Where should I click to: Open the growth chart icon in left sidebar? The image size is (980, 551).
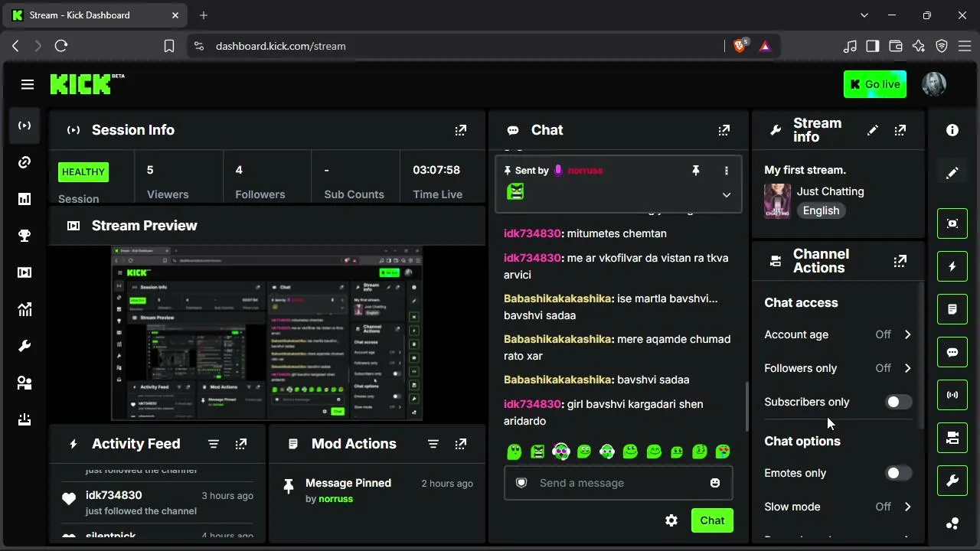[x=24, y=309]
